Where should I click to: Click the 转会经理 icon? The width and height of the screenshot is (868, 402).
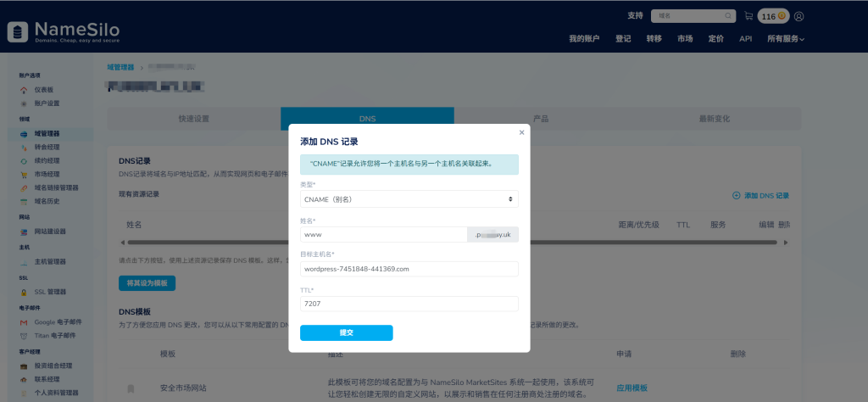click(x=23, y=148)
